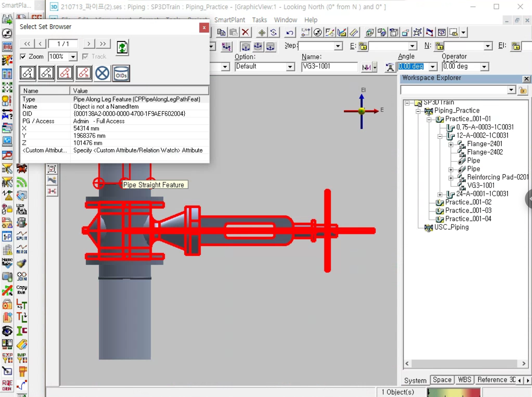Click the green refresh icon in Select Set Browser
This screenshot has width=532, height=397.
point(122,47)
